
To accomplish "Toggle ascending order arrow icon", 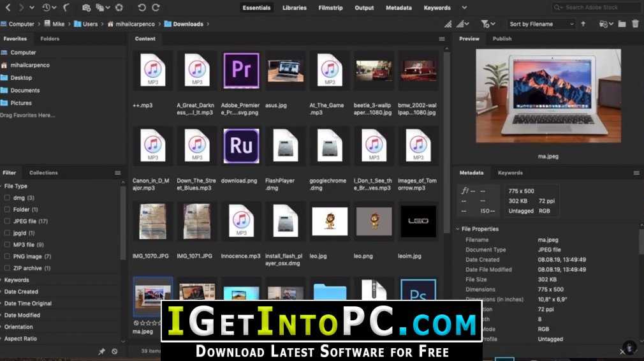I will click(x=583, y=24).
